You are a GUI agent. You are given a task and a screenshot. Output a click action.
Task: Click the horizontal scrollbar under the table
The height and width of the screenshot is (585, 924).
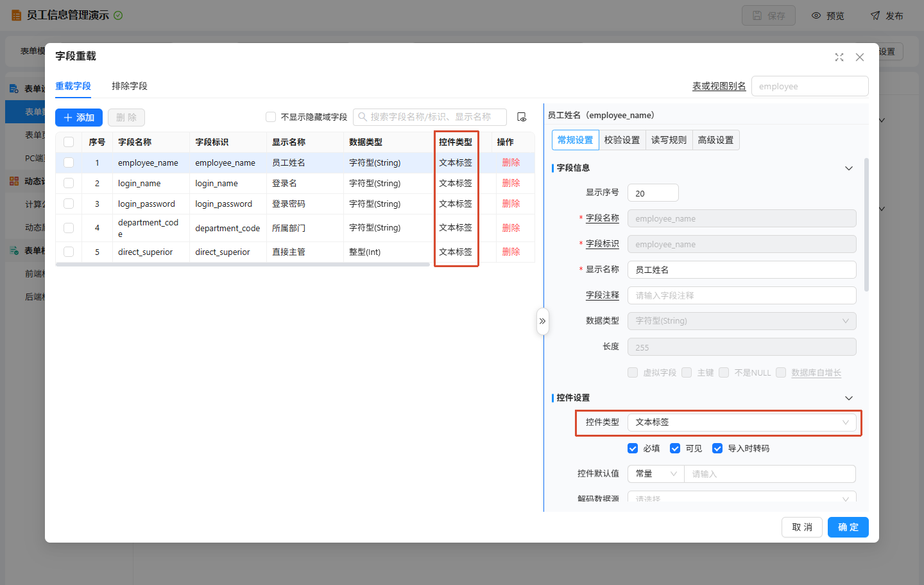[x=243, y=264]
